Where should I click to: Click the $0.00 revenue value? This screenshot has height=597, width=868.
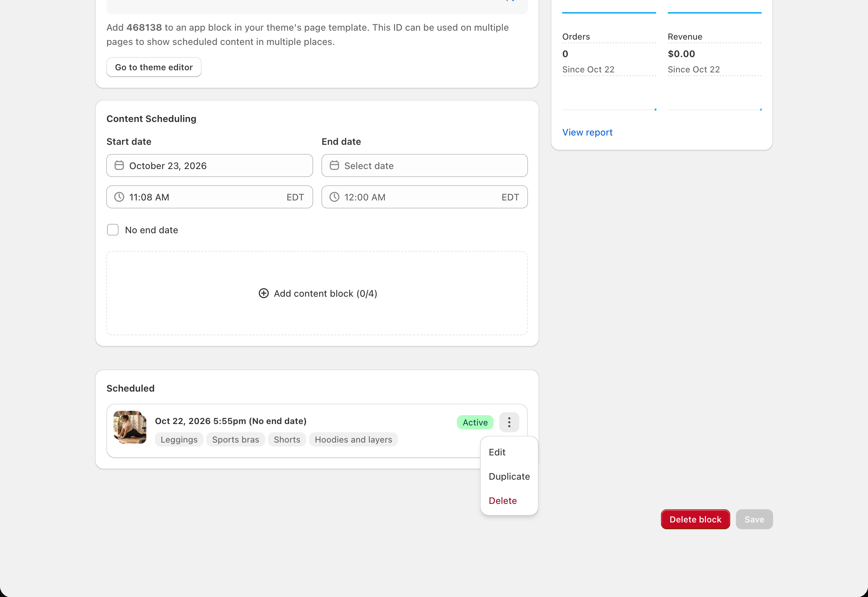tap(681, 54)
